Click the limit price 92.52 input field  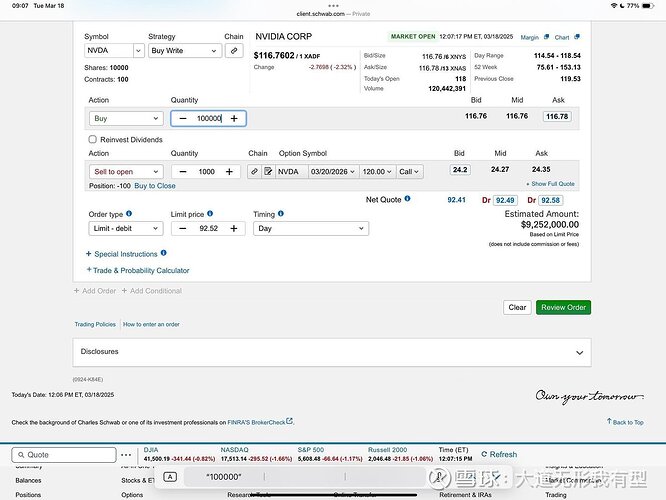(x=208, y=229)
